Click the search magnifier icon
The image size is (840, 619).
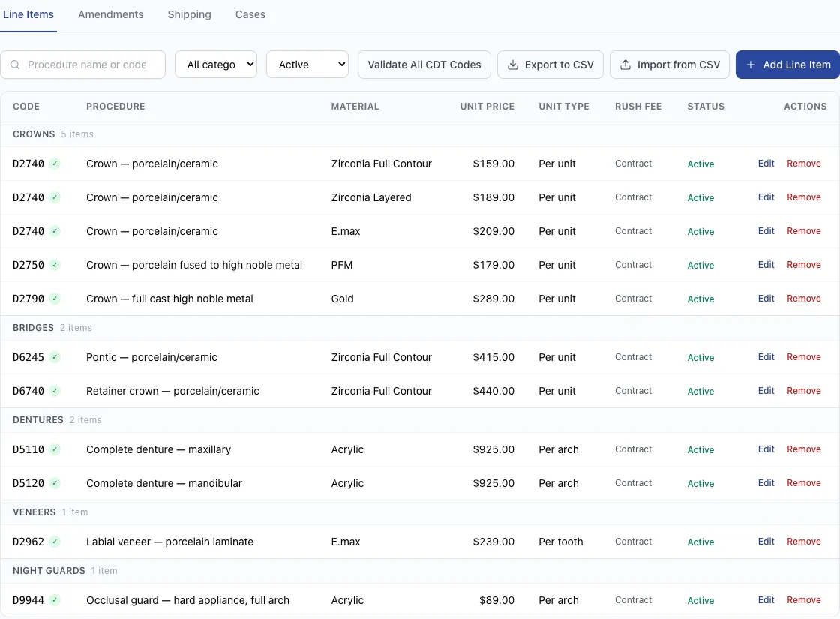pos(15,65)
